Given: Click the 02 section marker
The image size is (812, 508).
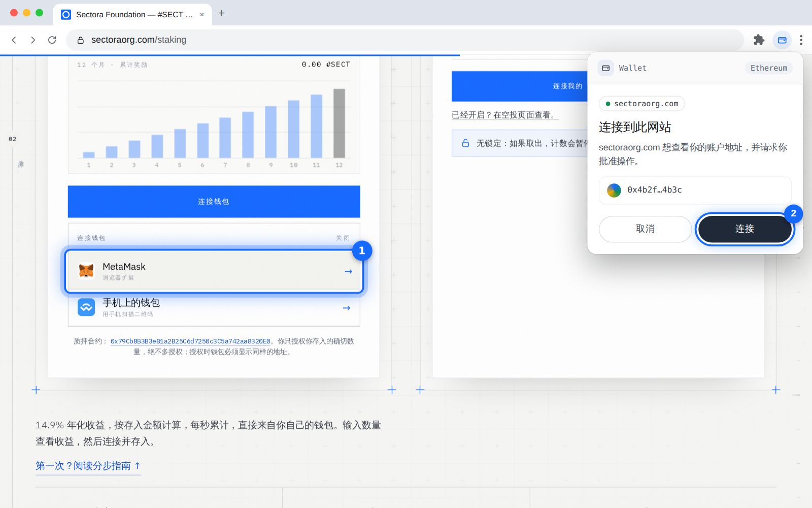Looking at the screenshot, I should point(13,139).
